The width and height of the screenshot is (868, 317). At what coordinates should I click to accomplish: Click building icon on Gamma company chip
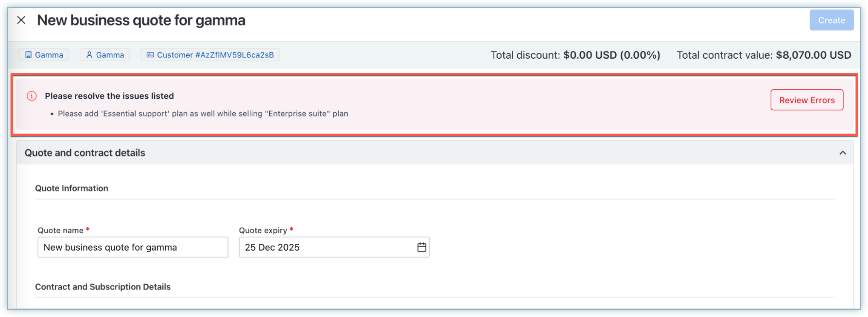tap(28, 55)
